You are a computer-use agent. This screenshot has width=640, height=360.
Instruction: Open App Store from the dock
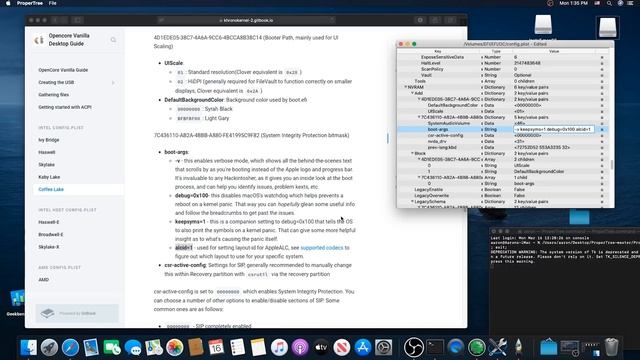click(x=362, y=347)
